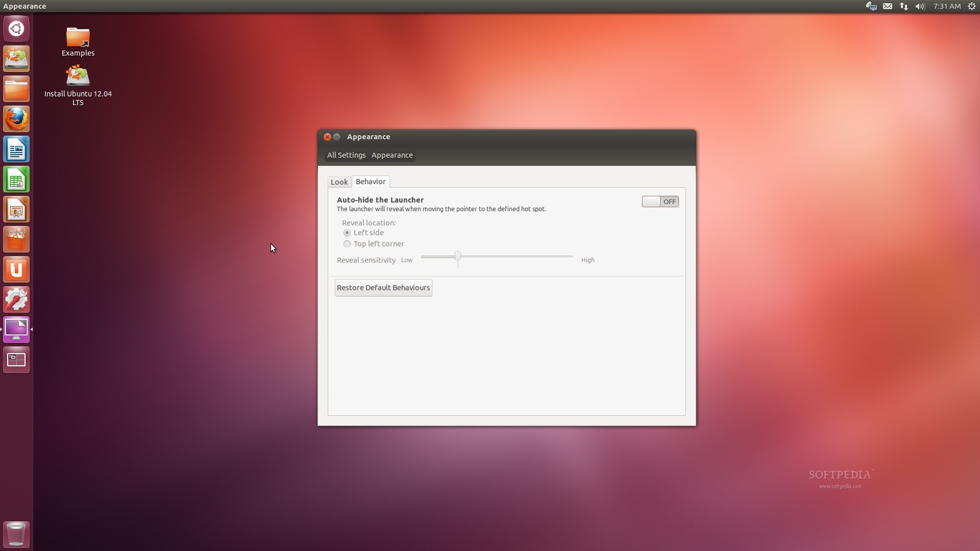Click the Trash icon on desktop
The height and width of the screenshot is (551, 980).
tap(15, 534)
